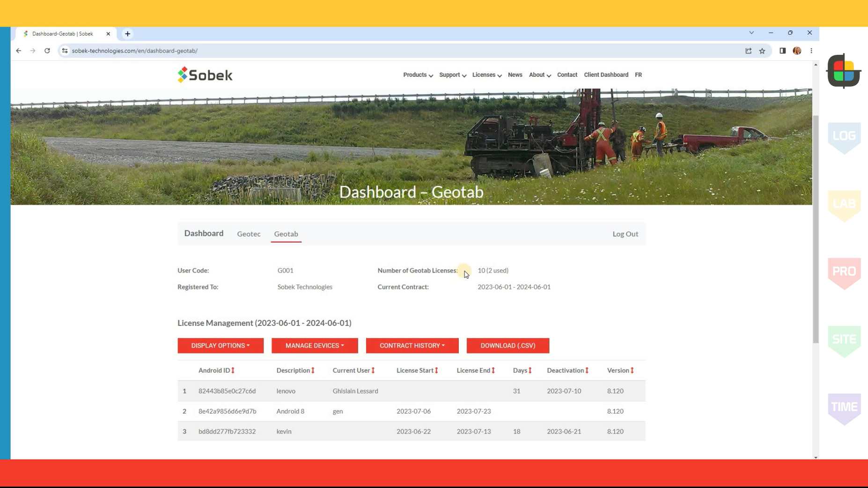Expand the Licenses menu
Viewport: 868px width, 488px height.
(486, 75)
